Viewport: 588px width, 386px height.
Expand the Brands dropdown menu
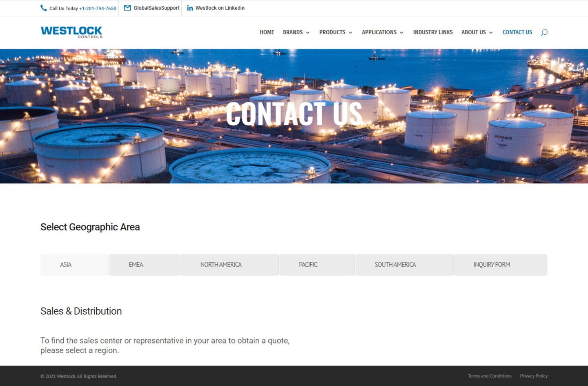click(x=296, y=32)
